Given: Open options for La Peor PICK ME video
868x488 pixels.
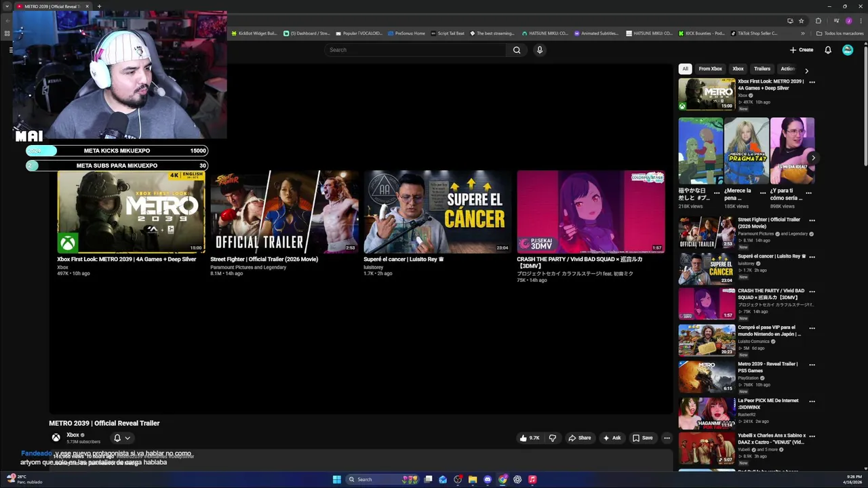Looking at the screenshot, I should (812, 401).
